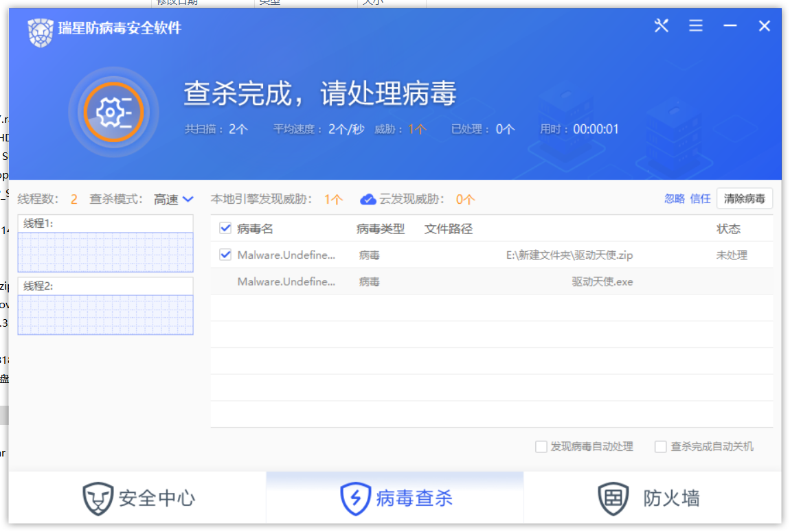Click the 安全中心 shield icon
The height and width of the screenshot is (532, 790).
click(x=98, y=498)
